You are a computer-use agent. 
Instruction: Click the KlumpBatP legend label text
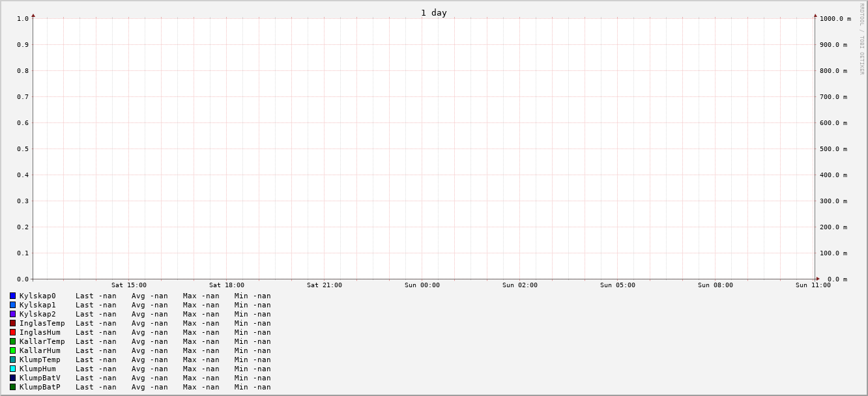40,387
